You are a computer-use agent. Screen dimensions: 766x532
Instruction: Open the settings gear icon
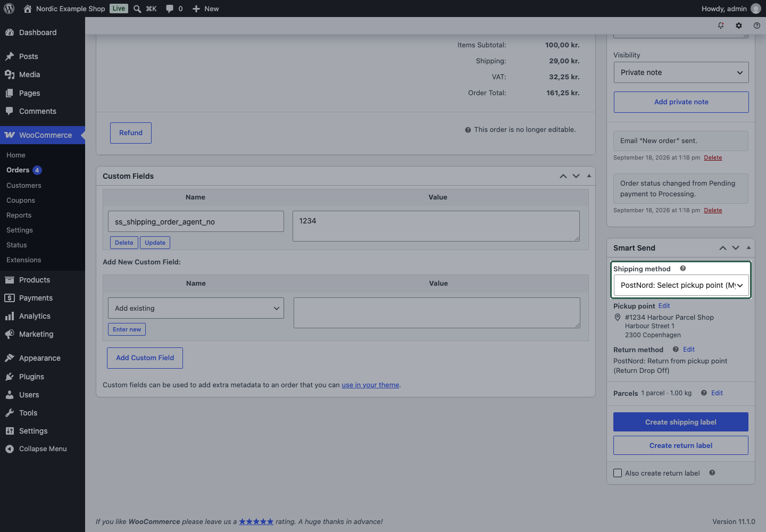tap(739, 26)
